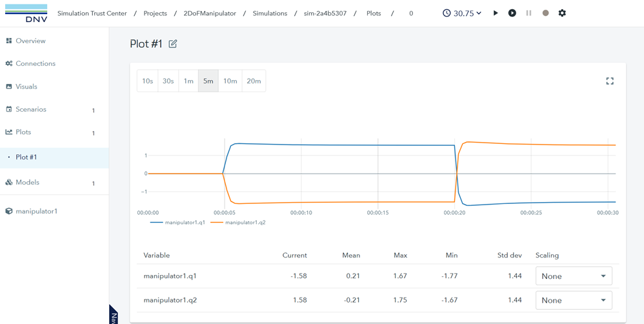Set time range to 10s
The image size is (644, 324).
click(x=147, y=81)
